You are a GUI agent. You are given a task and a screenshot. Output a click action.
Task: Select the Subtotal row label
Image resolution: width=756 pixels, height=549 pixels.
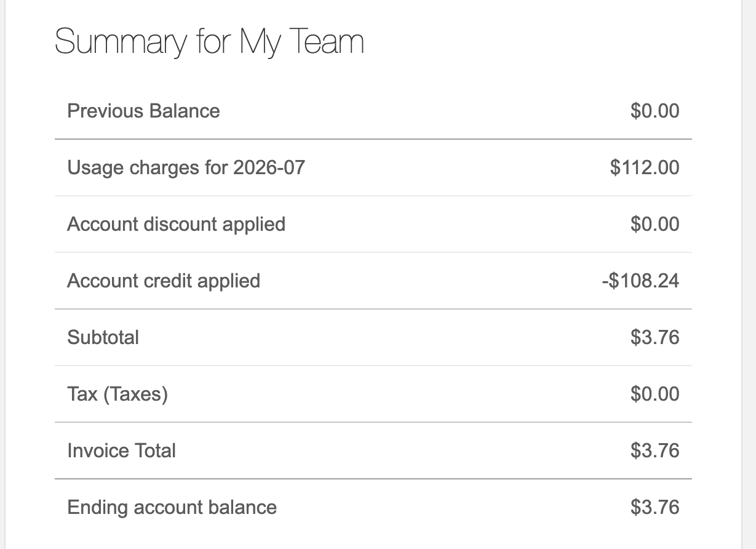[x=103, y=337]
